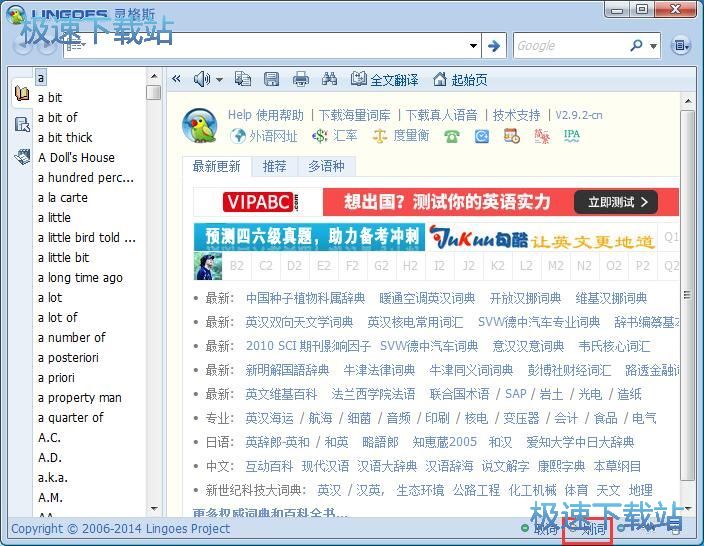Click start page vertical scrollbar up arrow
704x546 pixels.
pos(687,101)
